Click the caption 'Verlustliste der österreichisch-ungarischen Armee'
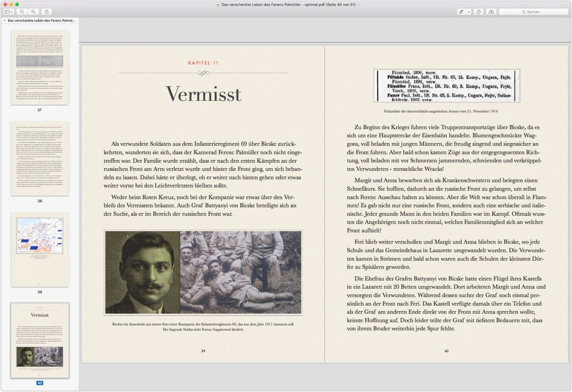The image size is (572, 392). (440, 111)
